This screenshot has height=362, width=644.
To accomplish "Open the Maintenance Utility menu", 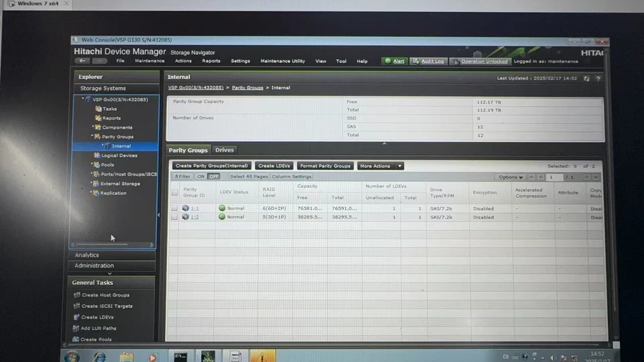I will (282, 61).
